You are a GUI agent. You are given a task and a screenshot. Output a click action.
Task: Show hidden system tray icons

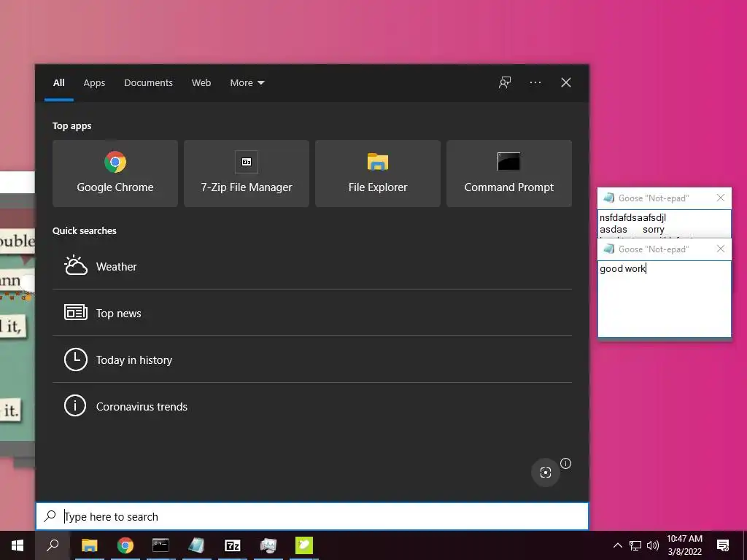point(617,545)
